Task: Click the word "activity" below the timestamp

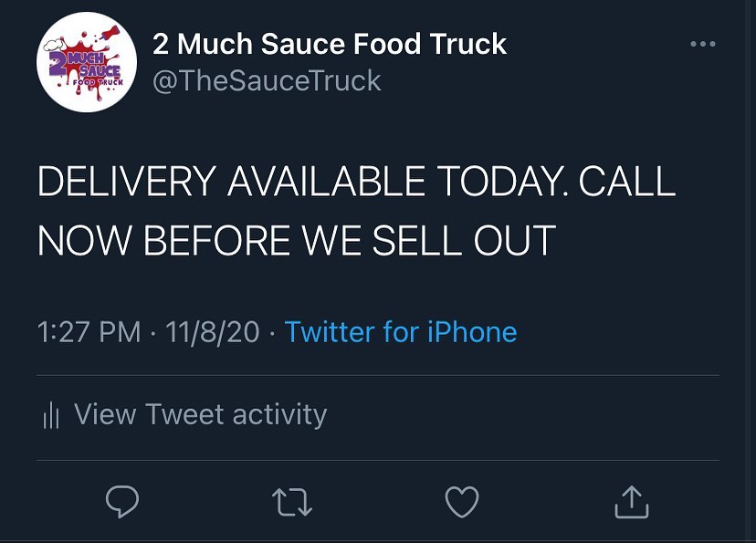Action: 278,414
